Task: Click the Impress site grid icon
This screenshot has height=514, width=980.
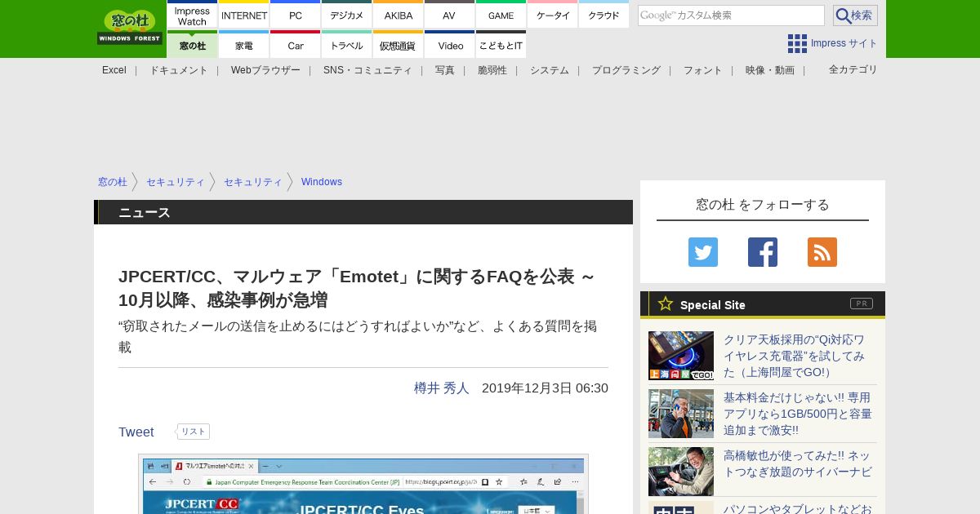Action: (797, 43)
